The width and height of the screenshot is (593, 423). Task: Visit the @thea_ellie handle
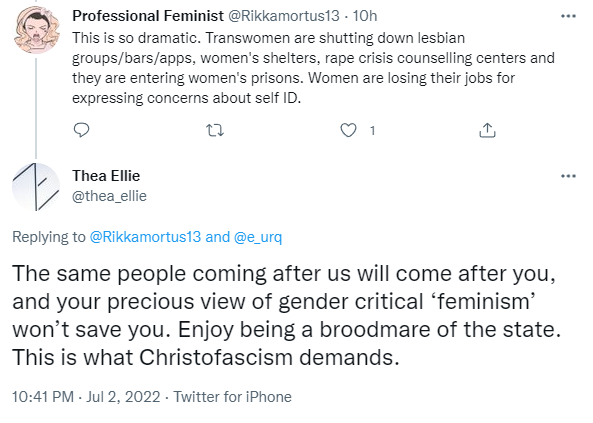(109, 196)
